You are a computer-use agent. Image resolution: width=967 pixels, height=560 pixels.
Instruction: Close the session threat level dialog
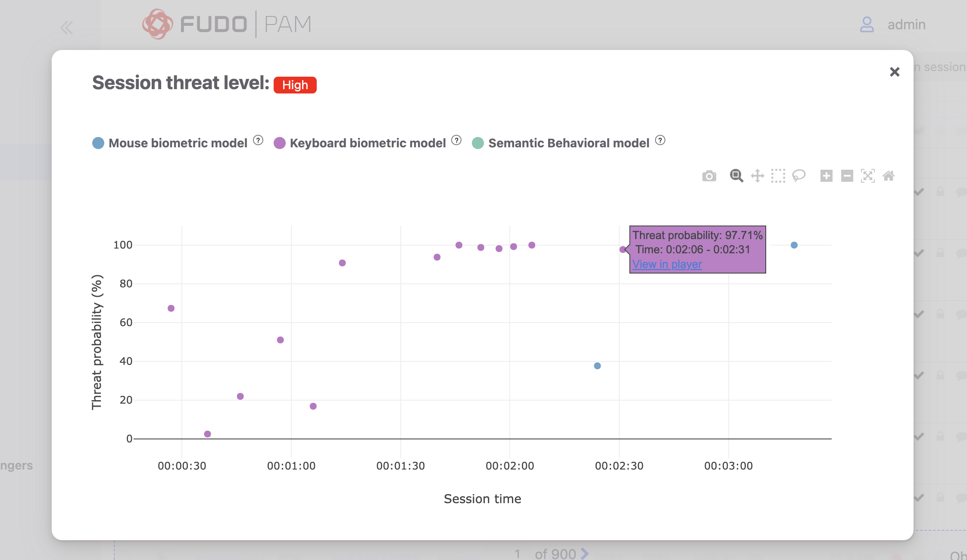click(895, 72)
